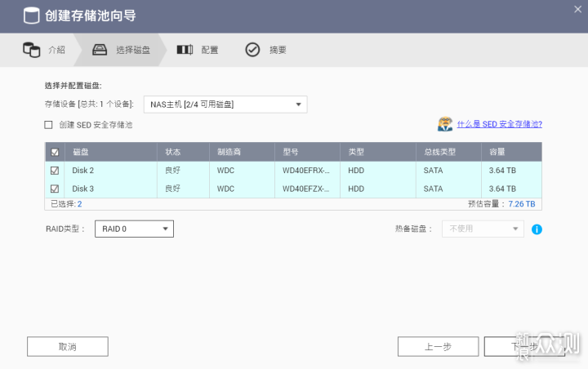
Task: Click the 型号 column header
Action: click(x=308, y=152)
